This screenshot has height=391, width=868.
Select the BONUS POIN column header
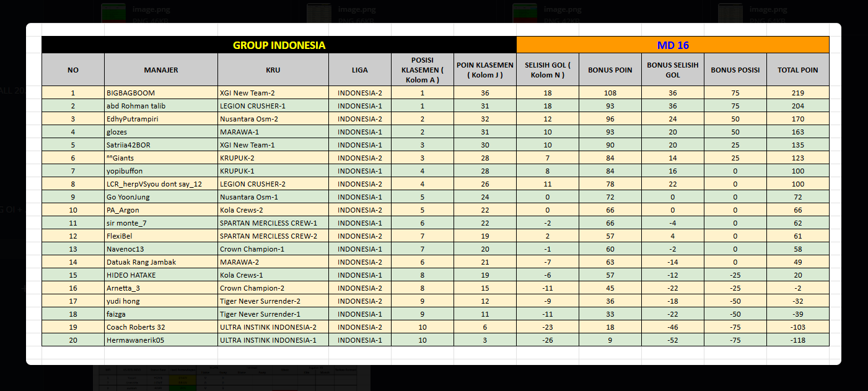point(610,70)
